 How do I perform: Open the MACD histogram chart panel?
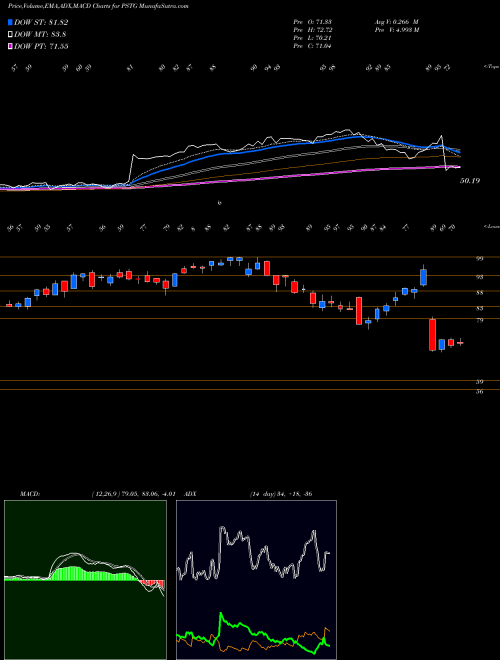coord(85,580)
